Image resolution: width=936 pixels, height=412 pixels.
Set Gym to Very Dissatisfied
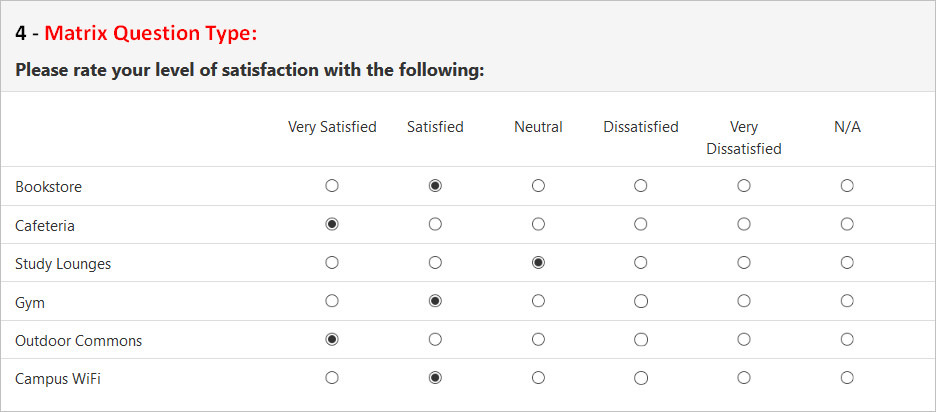[744, 301]
